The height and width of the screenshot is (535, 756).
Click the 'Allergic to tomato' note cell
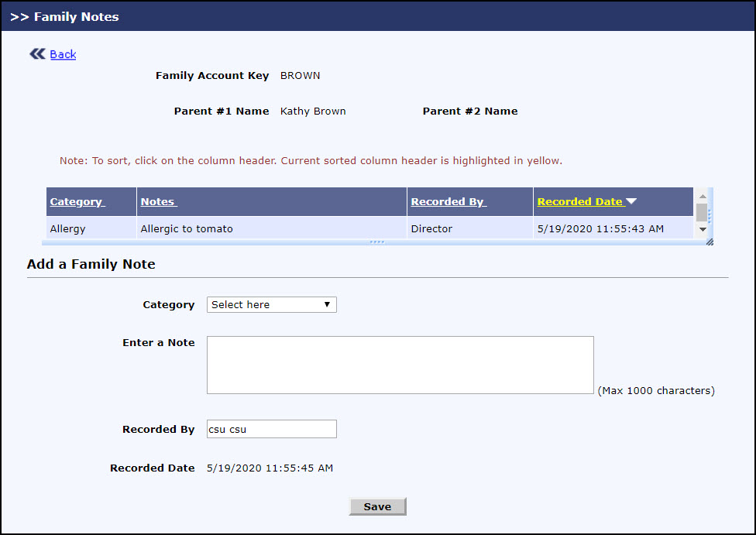[x=187, y=228]
